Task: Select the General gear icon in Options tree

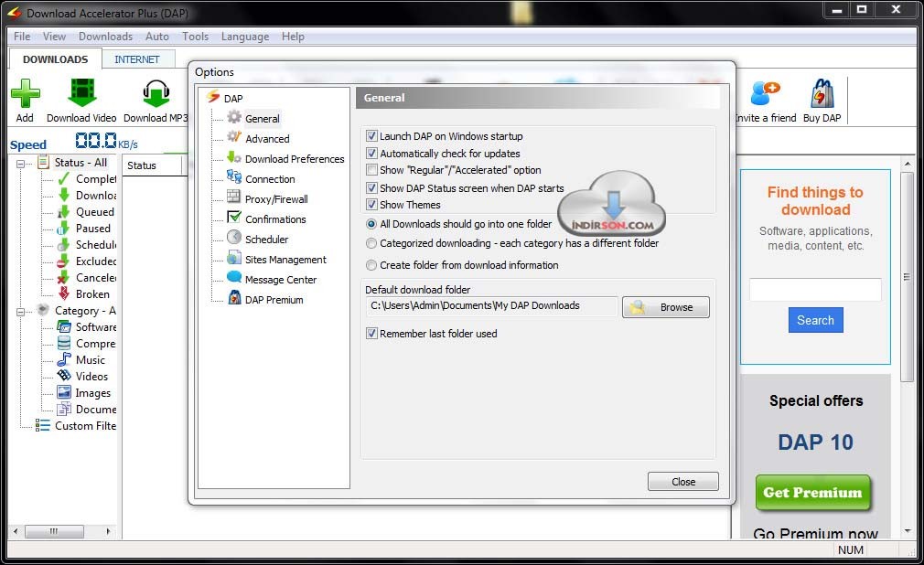Action: (234, 117)
